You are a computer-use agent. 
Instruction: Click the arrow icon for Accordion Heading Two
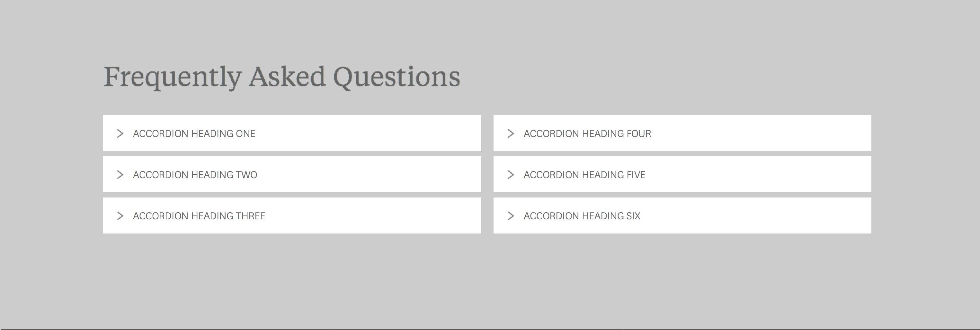(x=120, y=175)
